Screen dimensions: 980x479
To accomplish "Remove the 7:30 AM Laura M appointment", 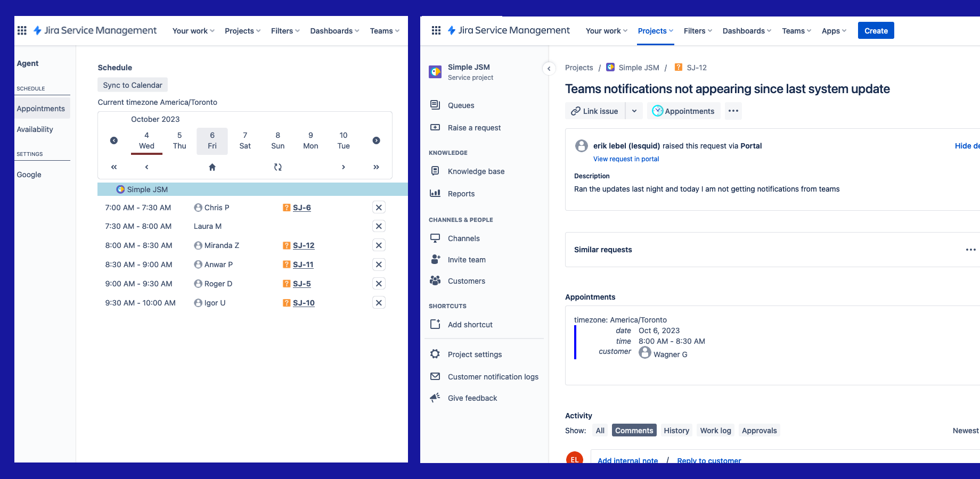I will (x=379, y=226).
